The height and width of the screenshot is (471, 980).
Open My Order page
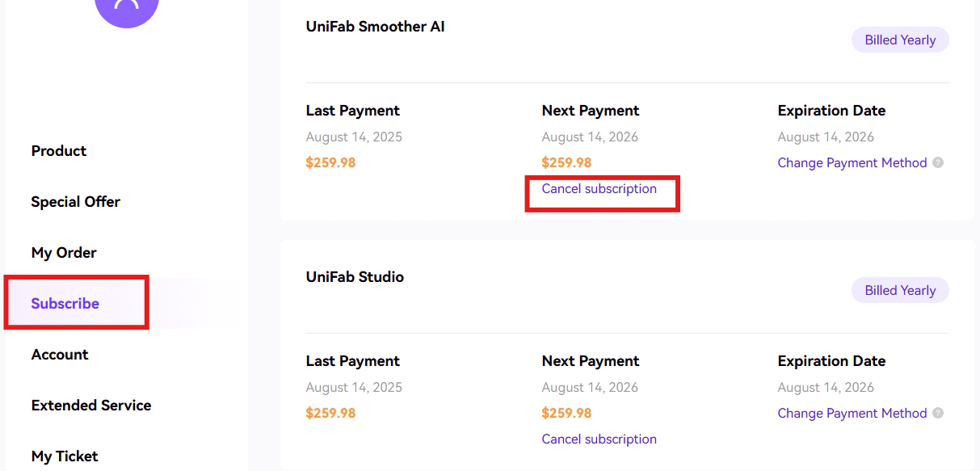64,253
